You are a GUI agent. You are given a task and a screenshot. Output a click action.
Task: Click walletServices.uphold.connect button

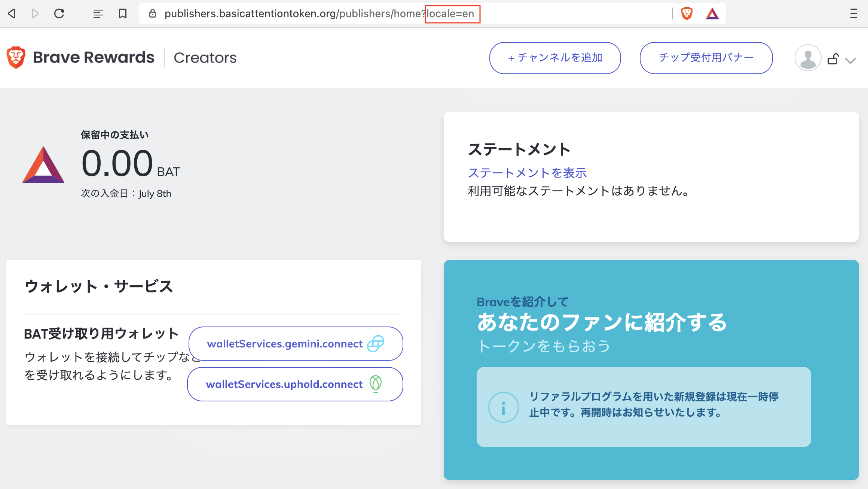[295, 384]
